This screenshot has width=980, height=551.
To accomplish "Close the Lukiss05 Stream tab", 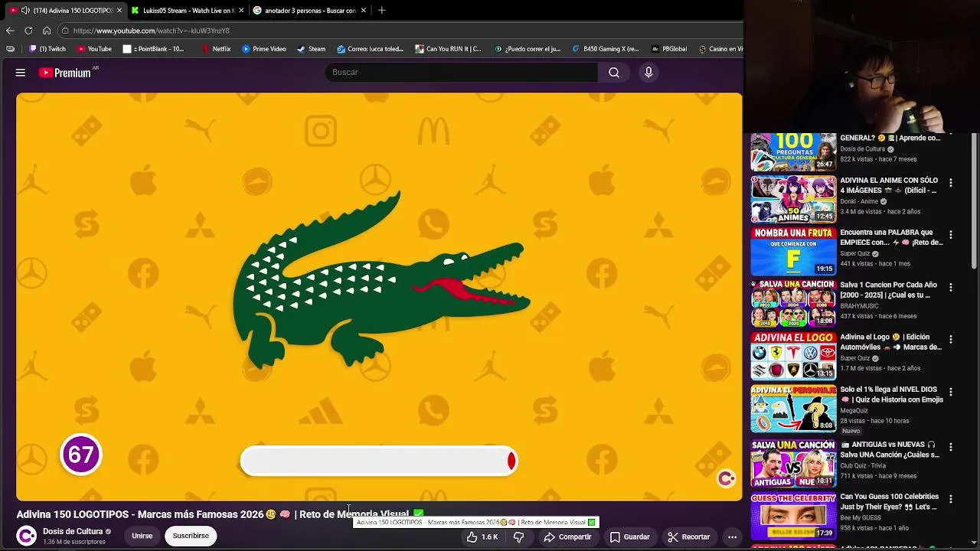I will point(241,10).
